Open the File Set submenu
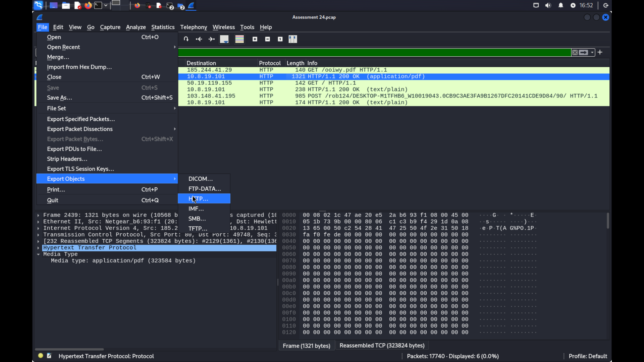 pos(56,108)
